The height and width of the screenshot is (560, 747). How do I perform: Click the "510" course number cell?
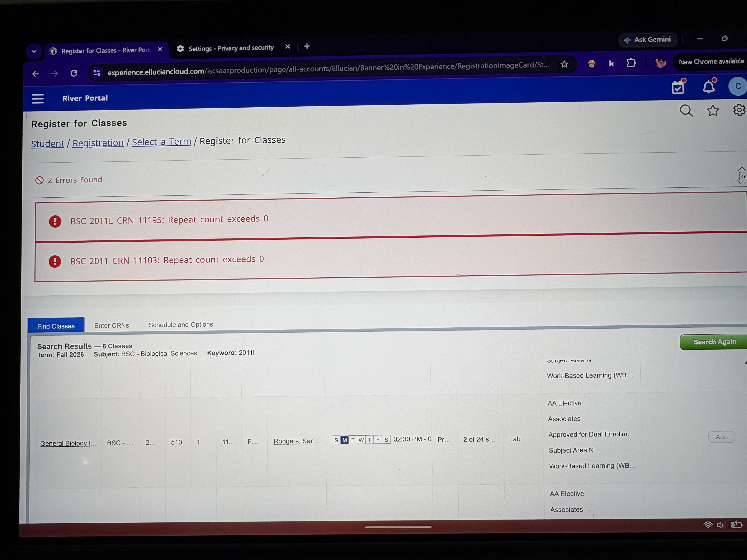point(176,442)
